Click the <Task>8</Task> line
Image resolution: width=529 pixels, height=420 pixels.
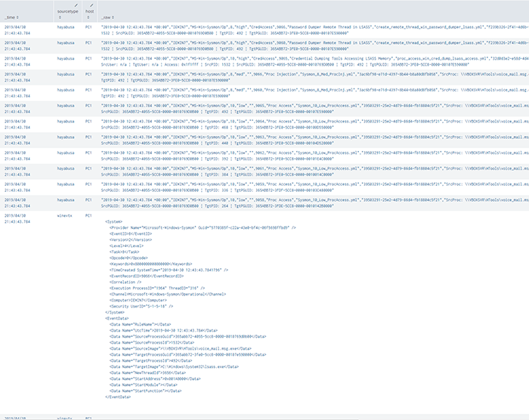click(124, 252)
